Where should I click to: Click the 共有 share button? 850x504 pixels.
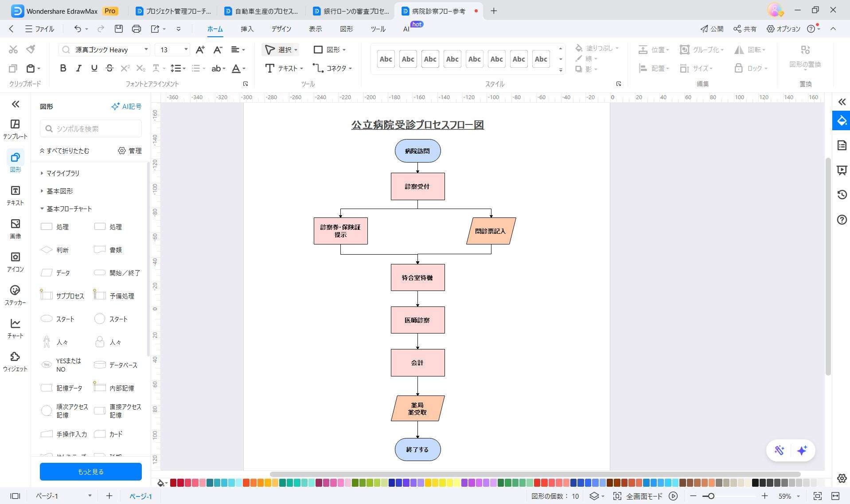pos(745,29)
